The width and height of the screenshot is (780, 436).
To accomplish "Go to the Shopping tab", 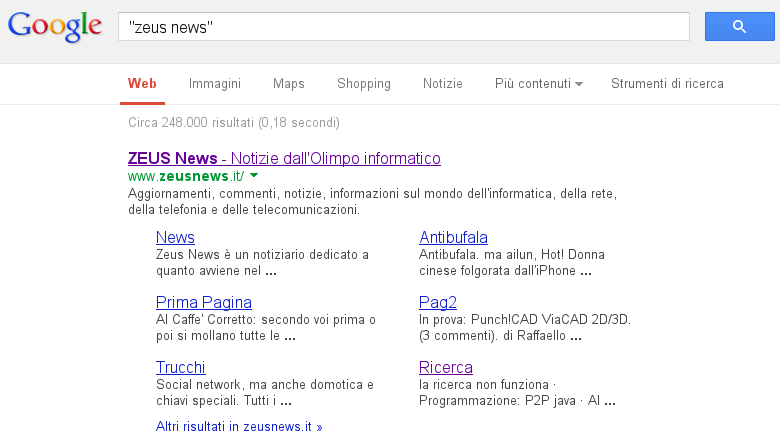I will [364, 84].
